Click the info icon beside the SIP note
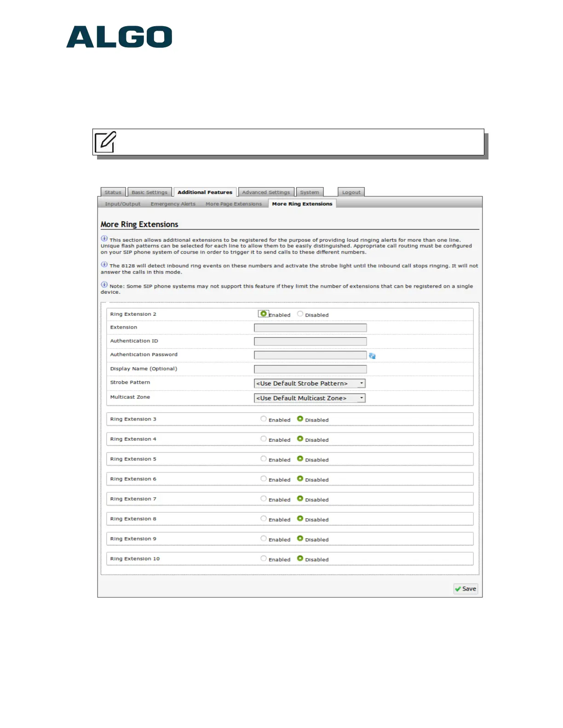The image size is (563, 728). pyautogui.click(x=104, y=285)
